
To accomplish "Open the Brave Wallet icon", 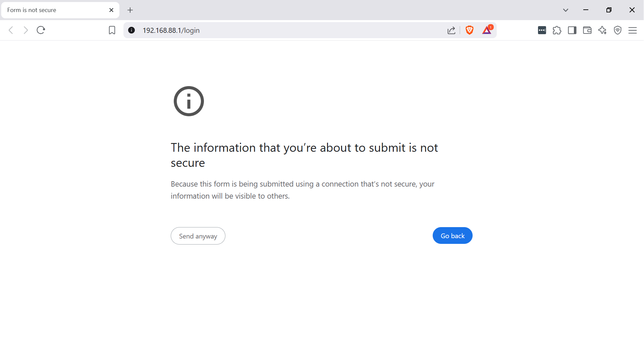I will 587,30.
